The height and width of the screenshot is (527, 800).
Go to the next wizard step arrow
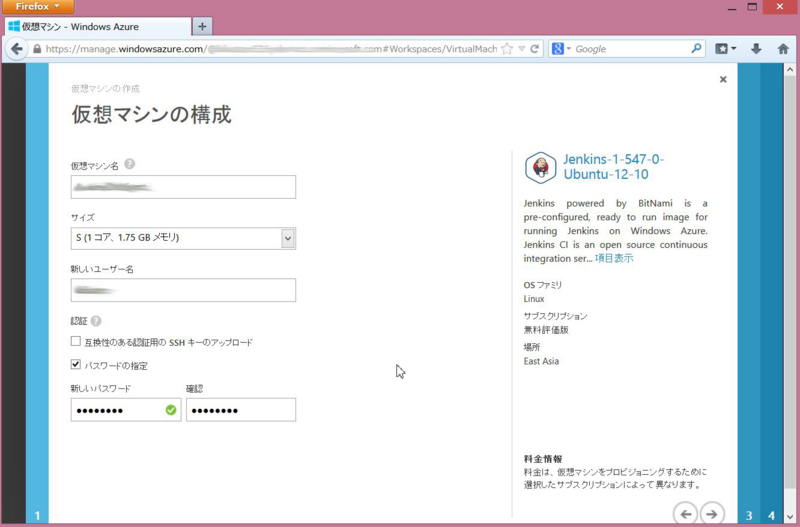(712, 514)
